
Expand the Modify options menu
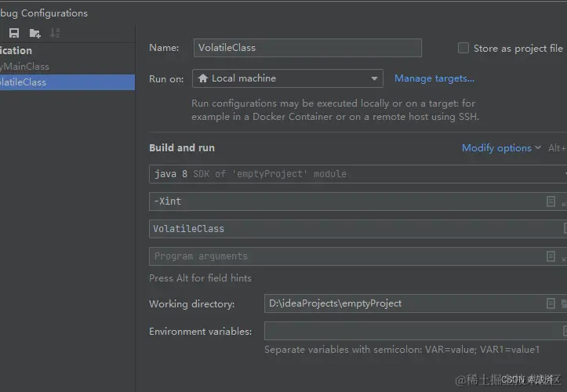[501, 148]
